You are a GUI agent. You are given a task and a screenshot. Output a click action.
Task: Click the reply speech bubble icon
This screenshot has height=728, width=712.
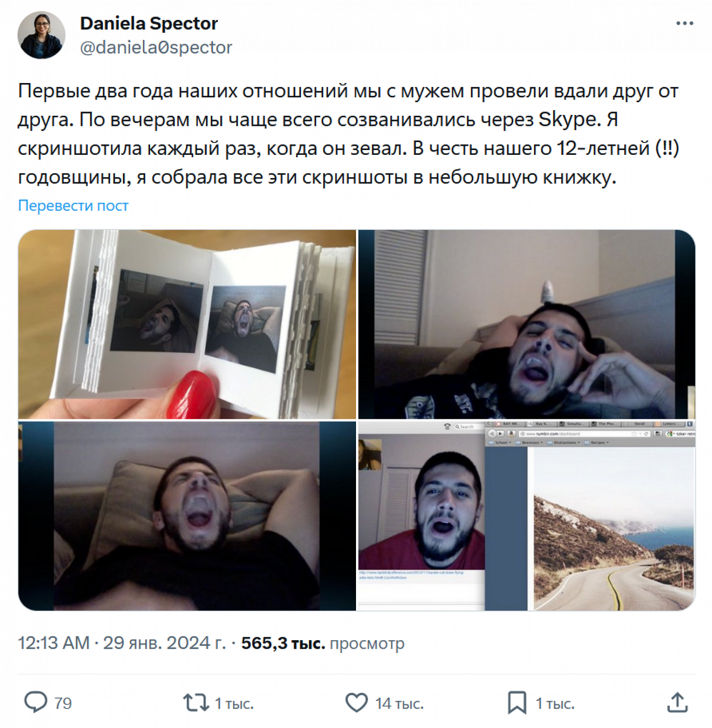(36, 702)
